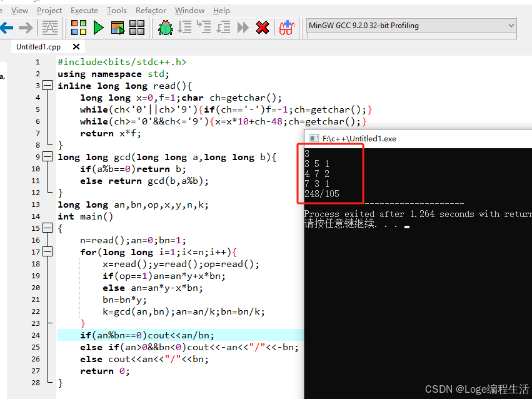Click the back navigation arrow
The width and height of the screenshot is (532, 399).
pos(6,28)
